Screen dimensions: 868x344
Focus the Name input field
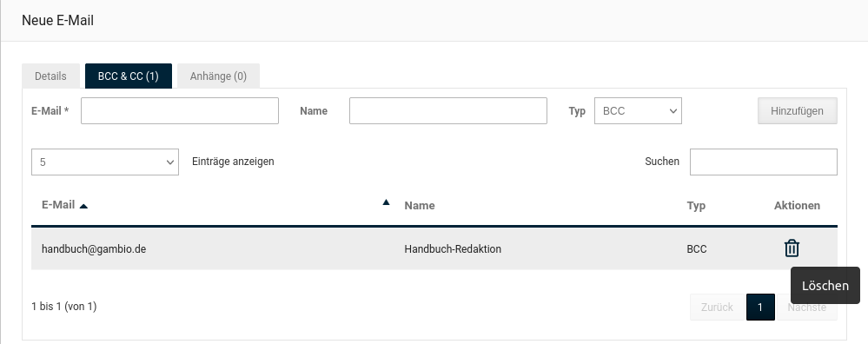[x=447, y=110]
